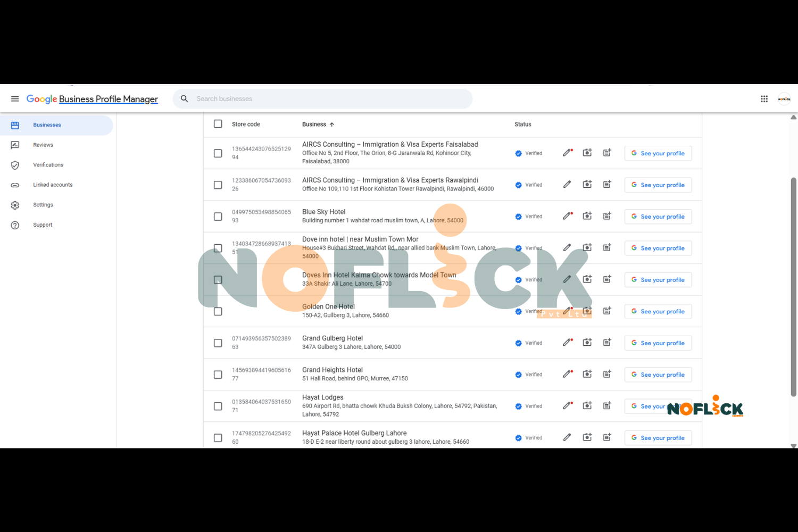798x532 pixels.
Task: Edit Hayat Lodges profile pencil
Action: click(x=567, y=406)
